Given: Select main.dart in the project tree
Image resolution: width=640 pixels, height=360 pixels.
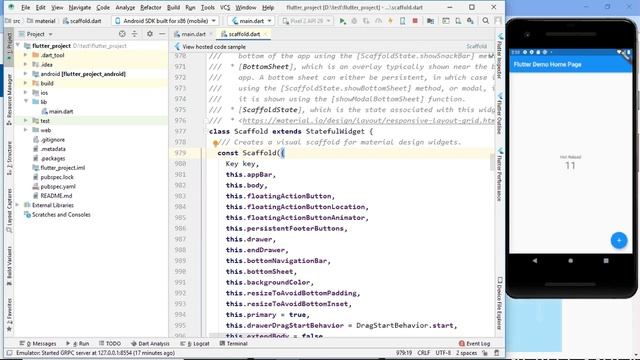Looking at the screenshot, I should (61, 111).
